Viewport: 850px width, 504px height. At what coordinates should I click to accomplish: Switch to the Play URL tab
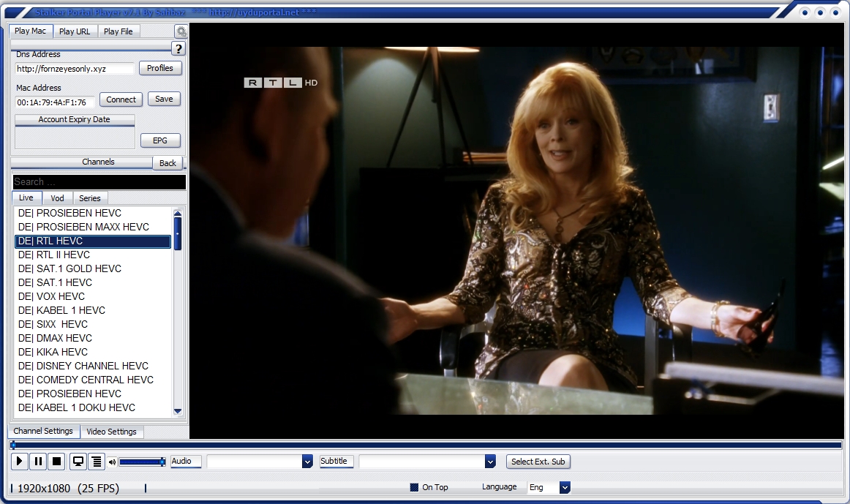click(75, 31)
